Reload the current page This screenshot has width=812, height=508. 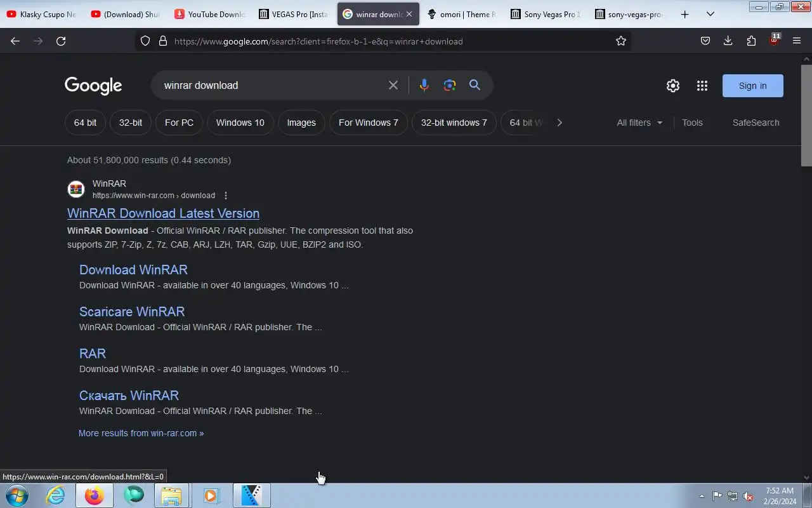click(x=61, y=41)
